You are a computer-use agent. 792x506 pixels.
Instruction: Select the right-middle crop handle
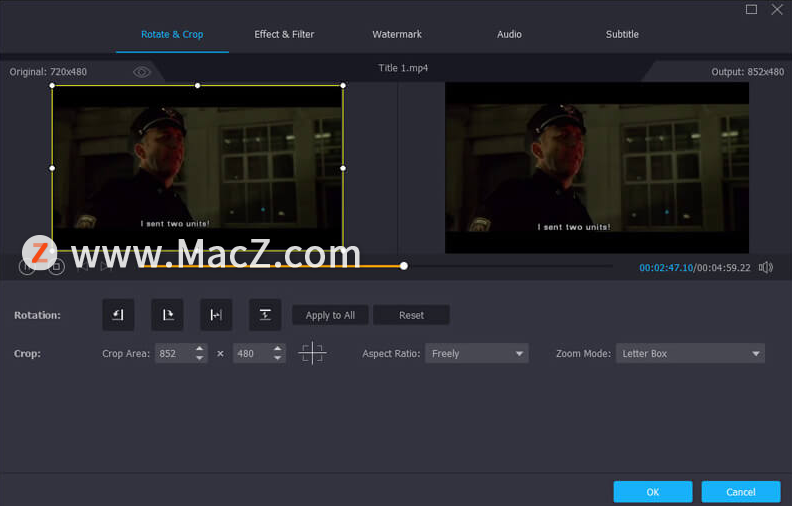point(343,168)
